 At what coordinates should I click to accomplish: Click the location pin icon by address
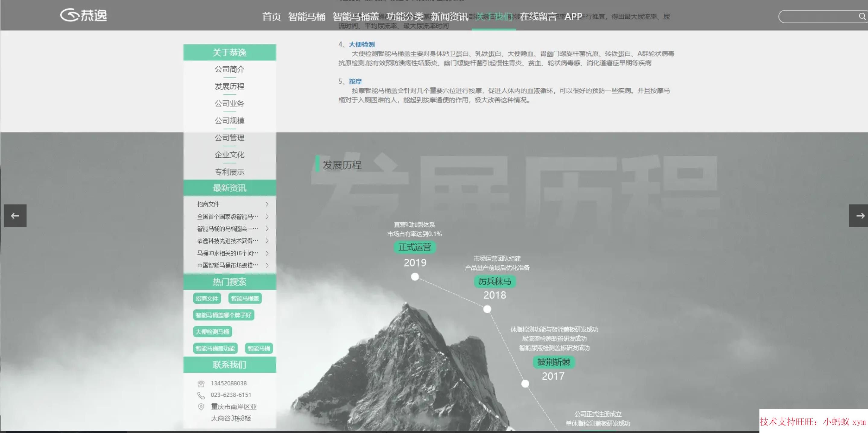201,407
